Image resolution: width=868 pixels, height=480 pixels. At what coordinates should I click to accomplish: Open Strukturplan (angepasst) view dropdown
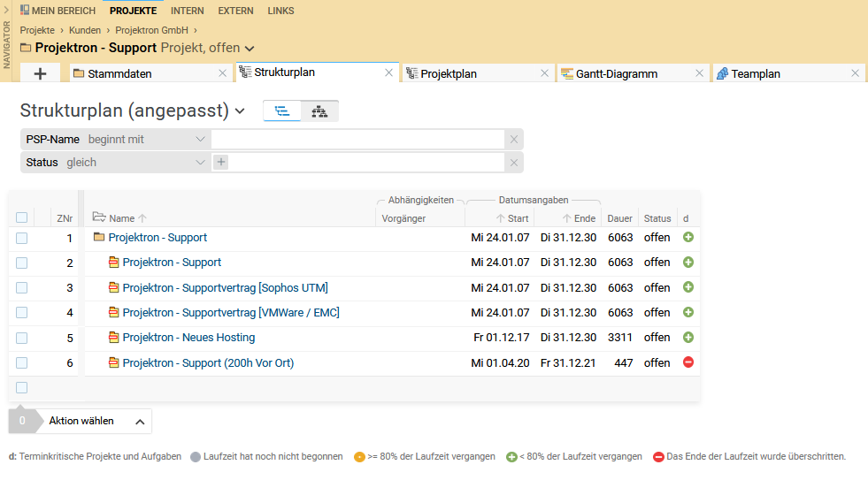click(x=240, y=111)
